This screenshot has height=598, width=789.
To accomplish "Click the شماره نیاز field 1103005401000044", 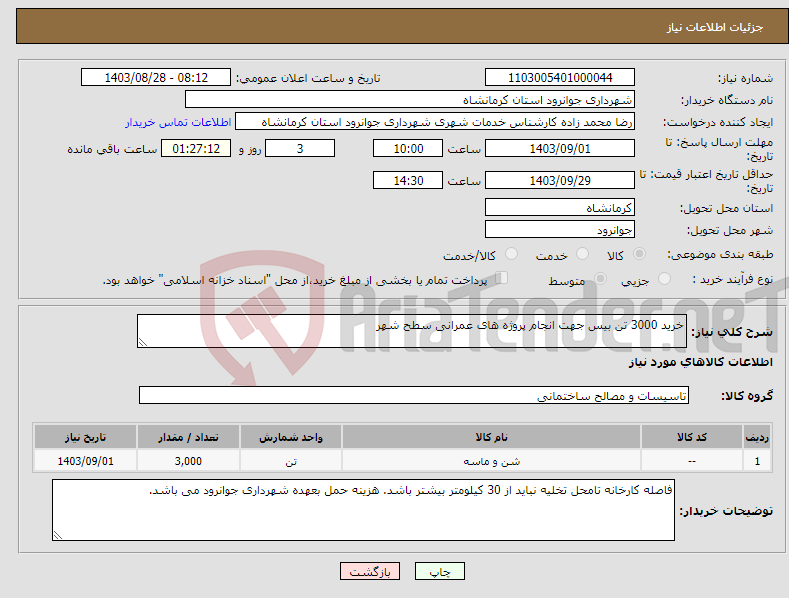I will (x=560, y=78).
